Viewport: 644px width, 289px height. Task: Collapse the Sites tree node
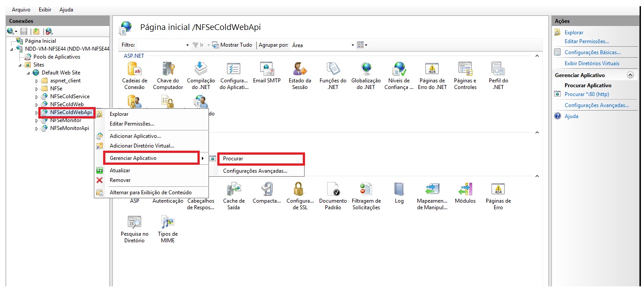pyautogui.click(x=20, y=65)
